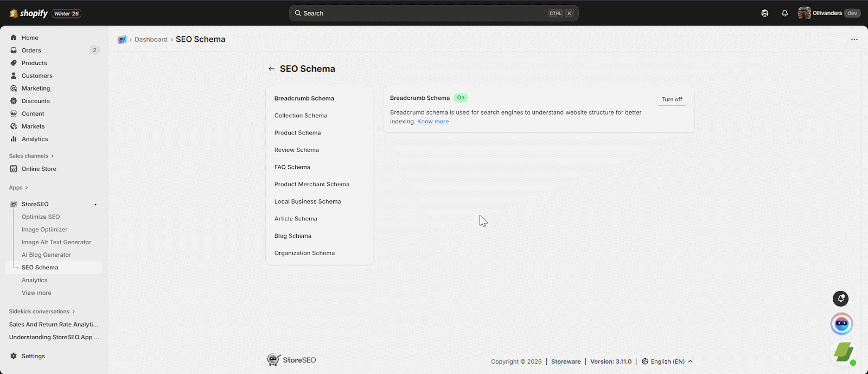868x374 pixels.
Task: Open Understanding StoreSEO App conversation
Action: coord(54,337)
